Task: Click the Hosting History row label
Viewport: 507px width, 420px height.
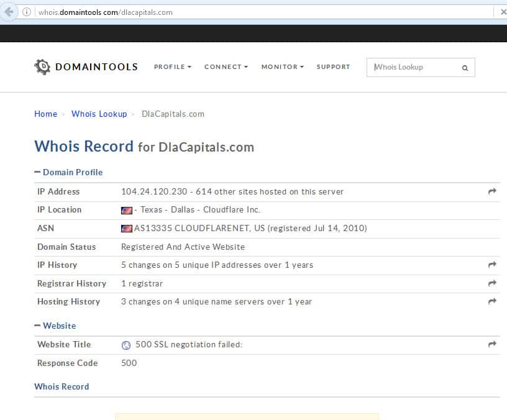Action: 68,302
